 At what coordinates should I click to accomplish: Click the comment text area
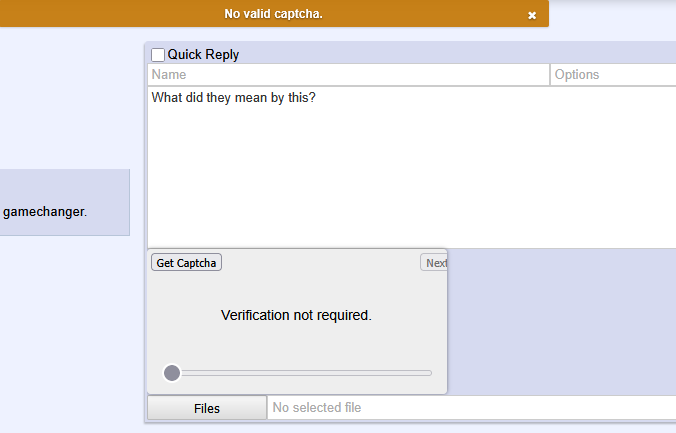point(412,167)
